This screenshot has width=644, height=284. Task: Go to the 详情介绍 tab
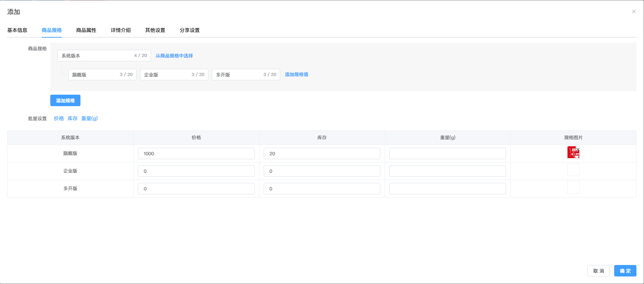(121, 30)
